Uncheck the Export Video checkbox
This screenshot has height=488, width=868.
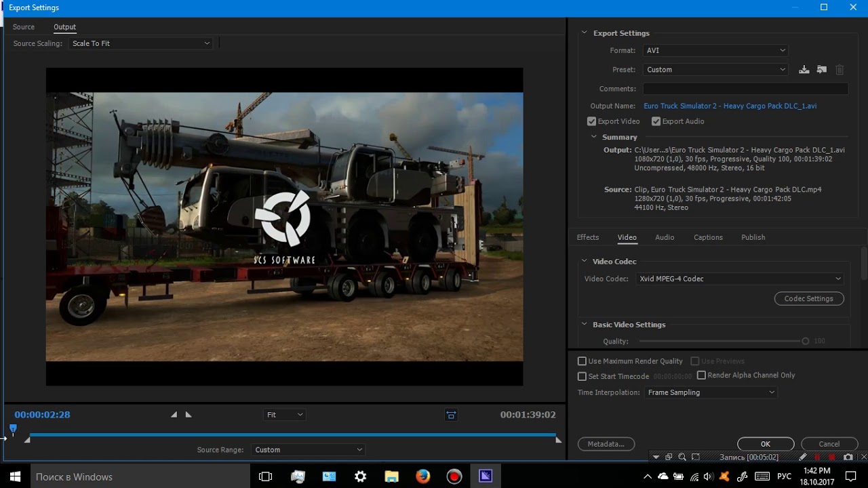(592, 121)
